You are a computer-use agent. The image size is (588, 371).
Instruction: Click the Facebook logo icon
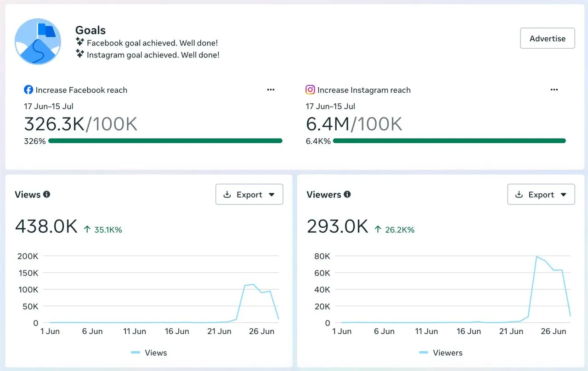28,90
